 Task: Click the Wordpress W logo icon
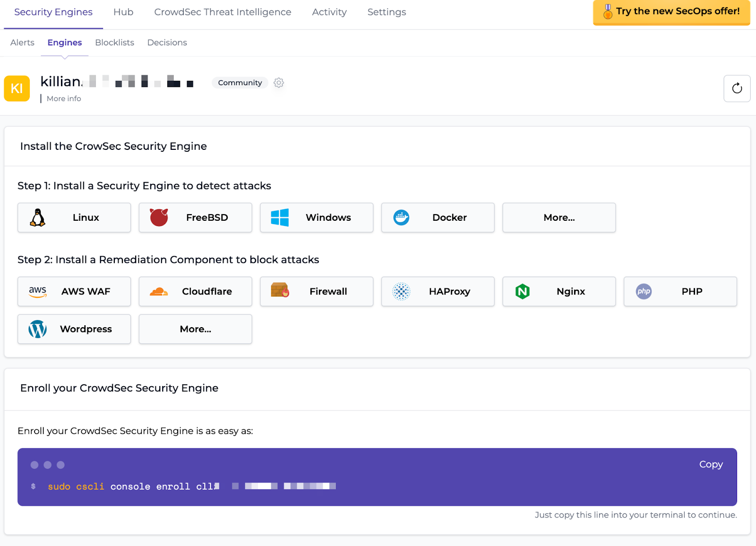(x=38, y=329)
